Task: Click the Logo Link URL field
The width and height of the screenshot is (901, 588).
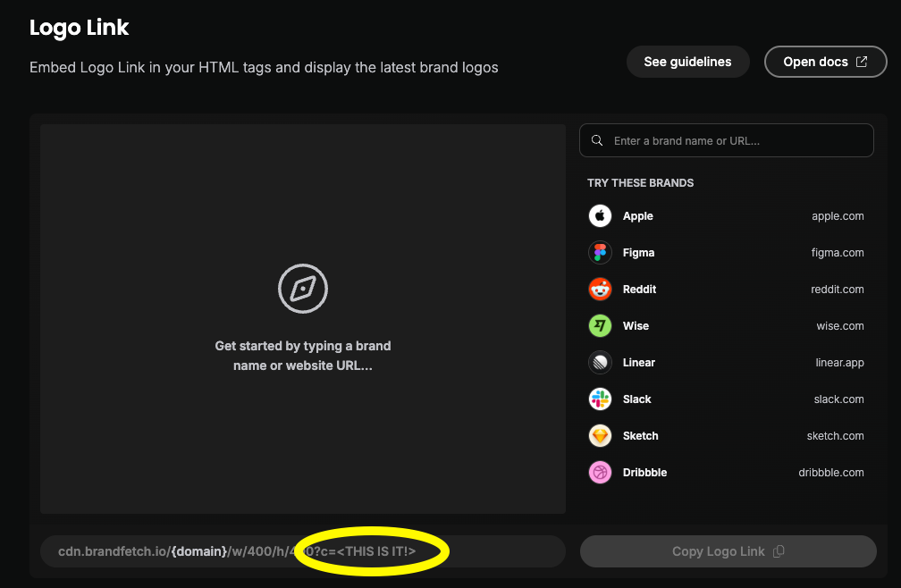Action: (302, 550)
